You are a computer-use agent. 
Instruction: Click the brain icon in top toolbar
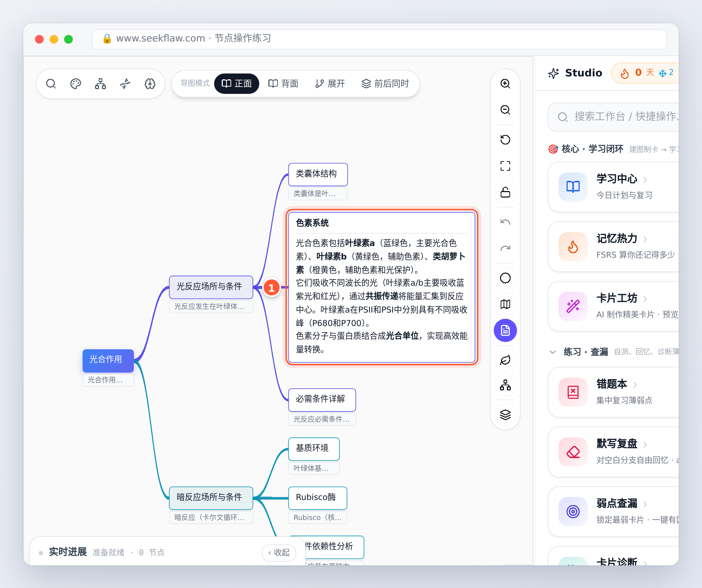150,84
